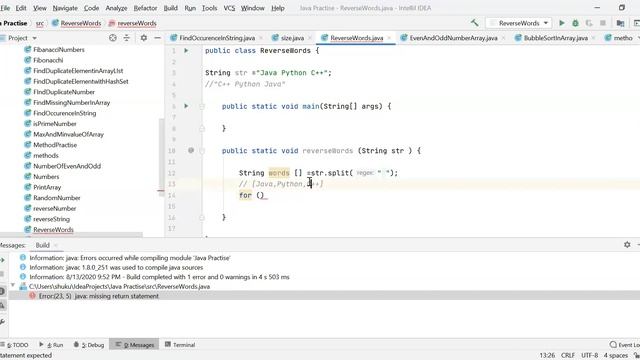This screenshot has height=360, width=640.
Task: Open the Analyze menu
Action: pyautogui.click(x=116, y=8)
